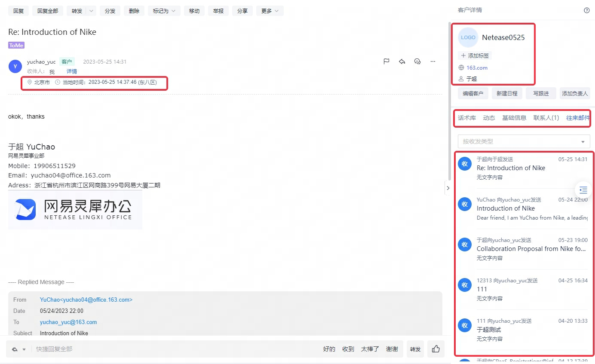Click the floating list indent icon
595x364 pixels.
click(583, 190)
